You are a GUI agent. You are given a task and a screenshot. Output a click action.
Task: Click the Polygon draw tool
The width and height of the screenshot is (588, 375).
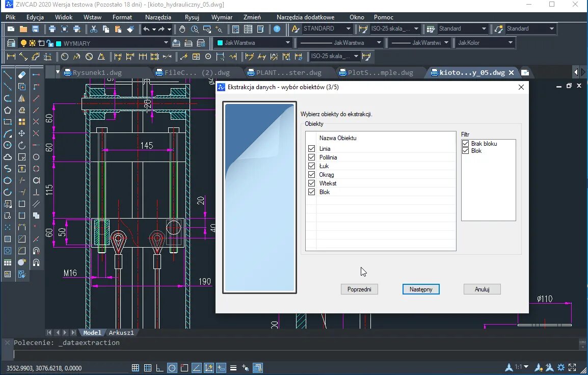(x=8, y=110)
